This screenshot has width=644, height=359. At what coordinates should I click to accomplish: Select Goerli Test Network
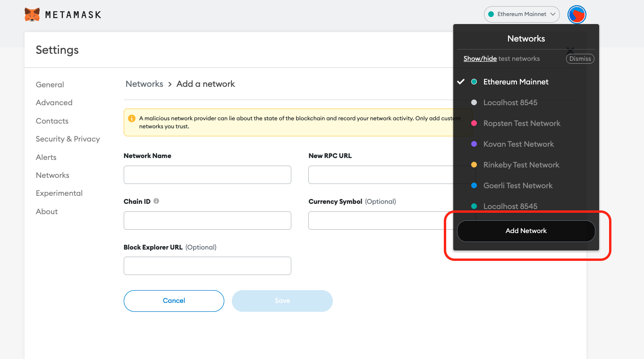(526, 186)
